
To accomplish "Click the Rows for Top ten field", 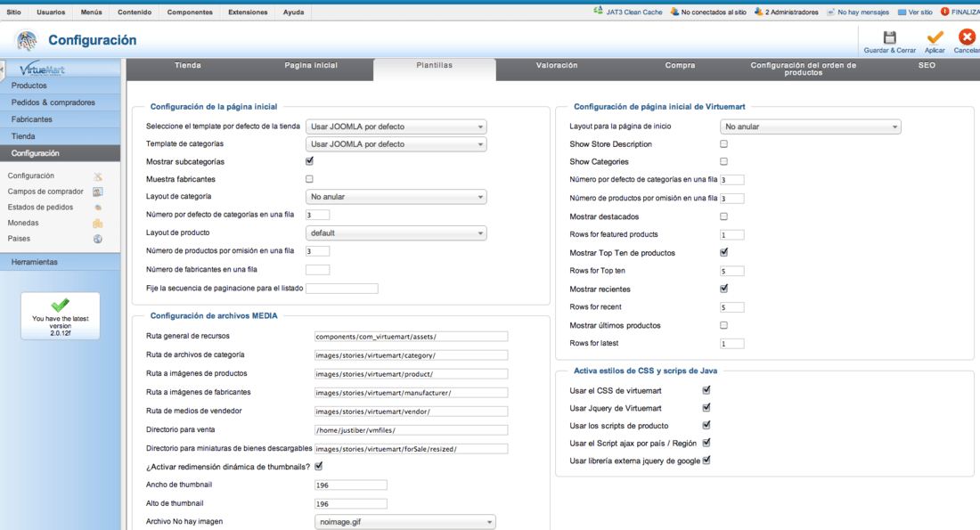I will click(731, 272).
